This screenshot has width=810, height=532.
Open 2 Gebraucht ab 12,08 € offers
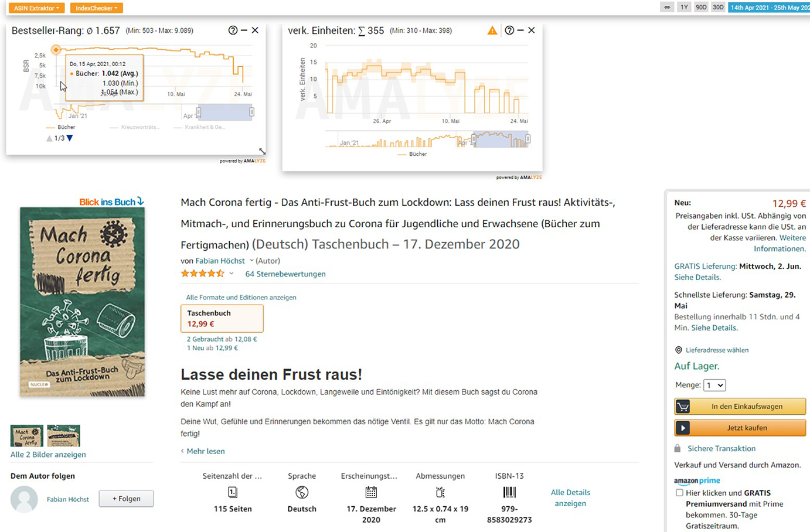[x=222, y=339]
